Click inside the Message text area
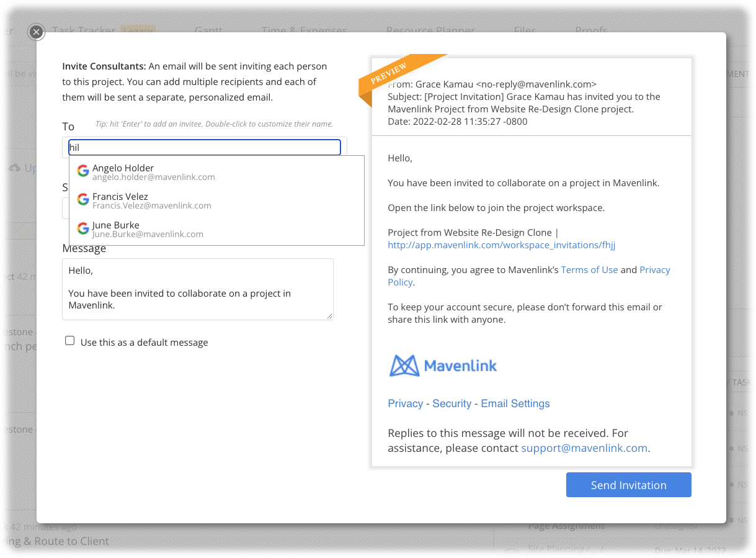The image size is (756, 558). tap(197, 289)
